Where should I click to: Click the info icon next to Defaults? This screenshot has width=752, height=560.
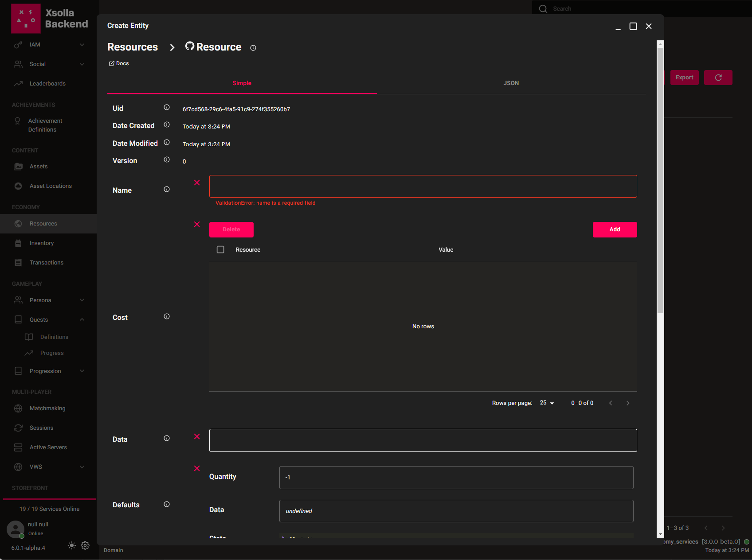pyautogui.click(x=167, y=504)
